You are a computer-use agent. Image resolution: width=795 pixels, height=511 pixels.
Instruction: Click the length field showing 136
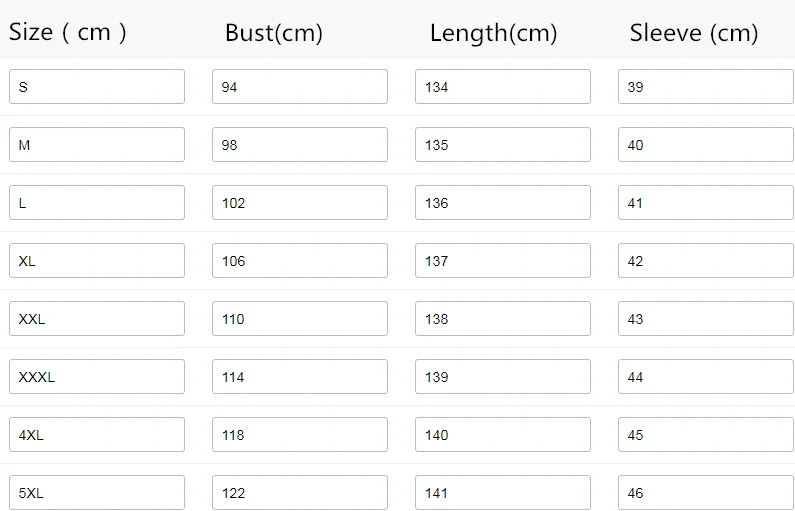point(503,203)
